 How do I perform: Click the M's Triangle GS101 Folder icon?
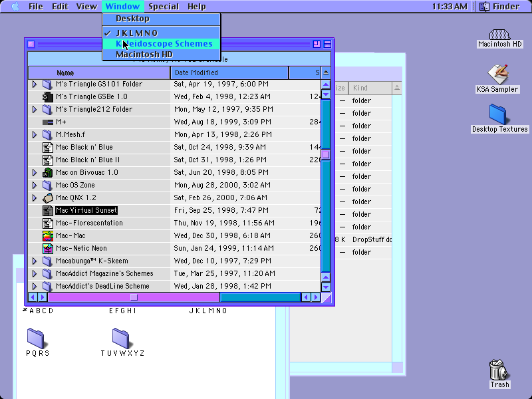47,84
